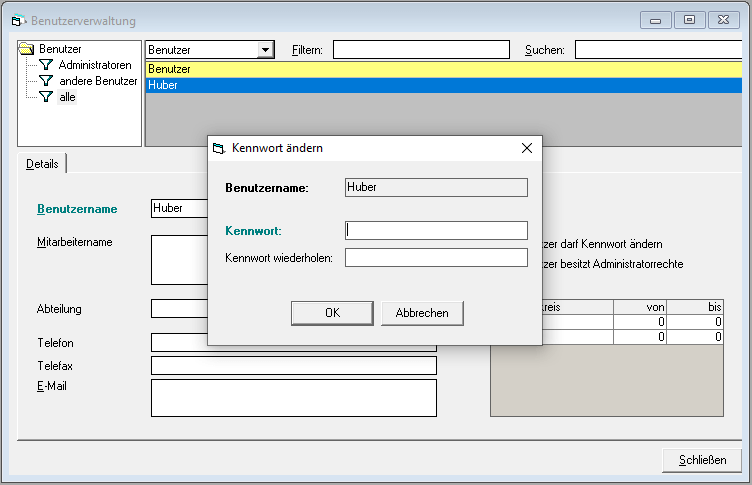752x485 pixels.
Task: Confirm password change with OK
Action: [332, 313]
